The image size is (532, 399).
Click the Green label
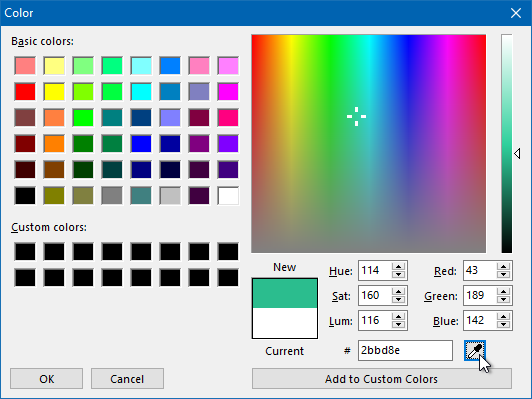pyautogui.click(x=441, y=296)
